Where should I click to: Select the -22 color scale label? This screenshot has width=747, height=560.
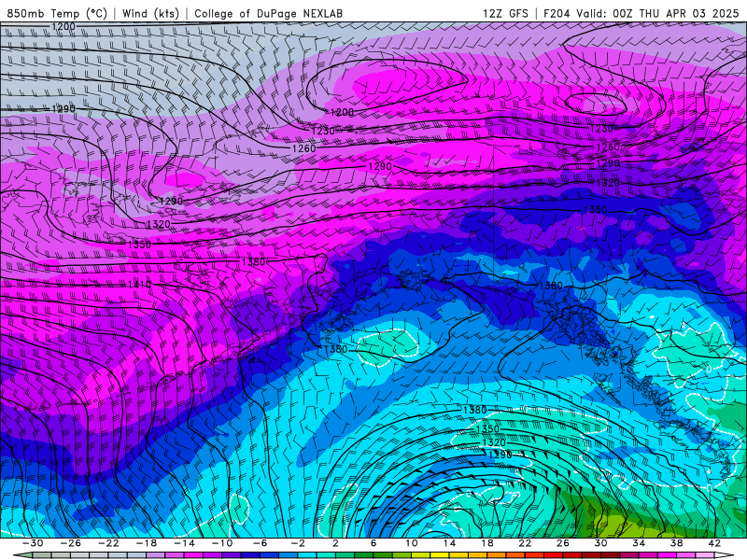(x=108, y=543)
